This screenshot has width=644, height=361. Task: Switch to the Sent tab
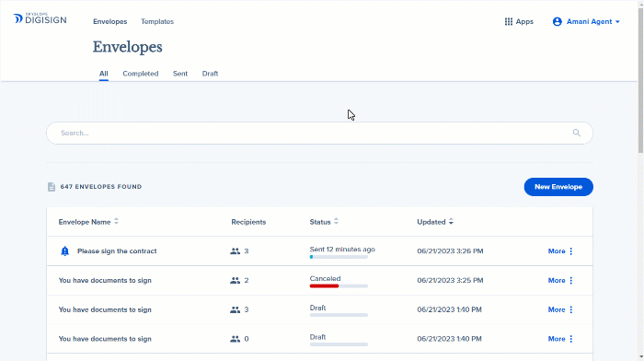[x=180, y=74]
